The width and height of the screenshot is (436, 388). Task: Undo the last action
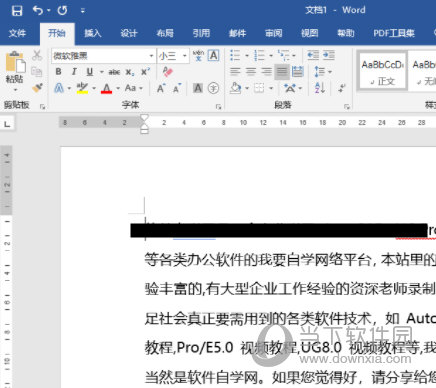(x=38, y=11)
